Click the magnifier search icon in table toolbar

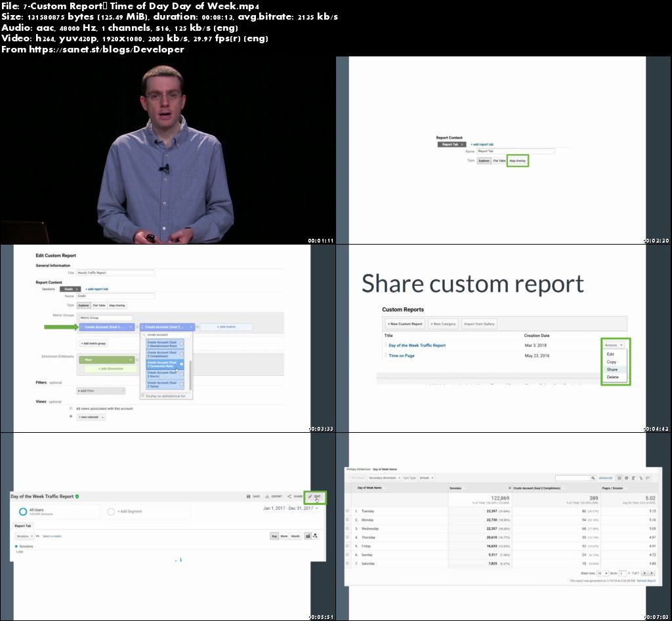[x=593, y=478]
